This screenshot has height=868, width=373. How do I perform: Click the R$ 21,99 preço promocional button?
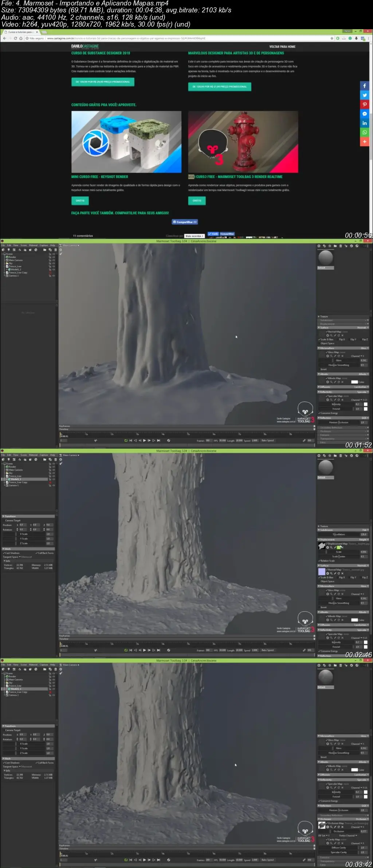220,87
